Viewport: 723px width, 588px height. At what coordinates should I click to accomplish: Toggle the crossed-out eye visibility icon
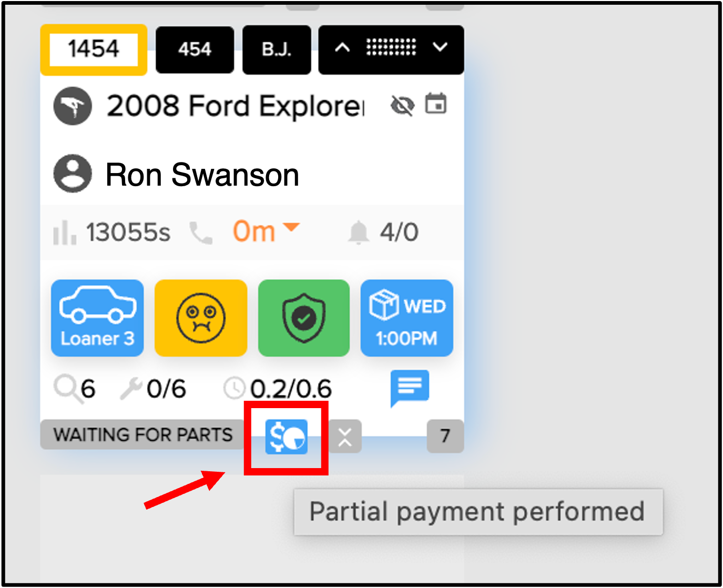pos(403,106)
